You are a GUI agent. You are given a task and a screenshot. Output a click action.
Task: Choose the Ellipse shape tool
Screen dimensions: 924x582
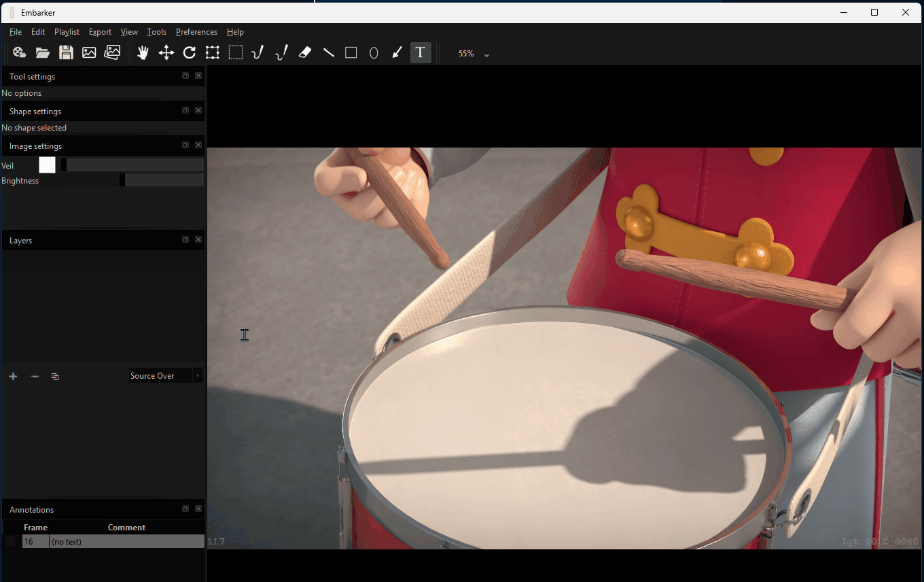click(374, 53)
